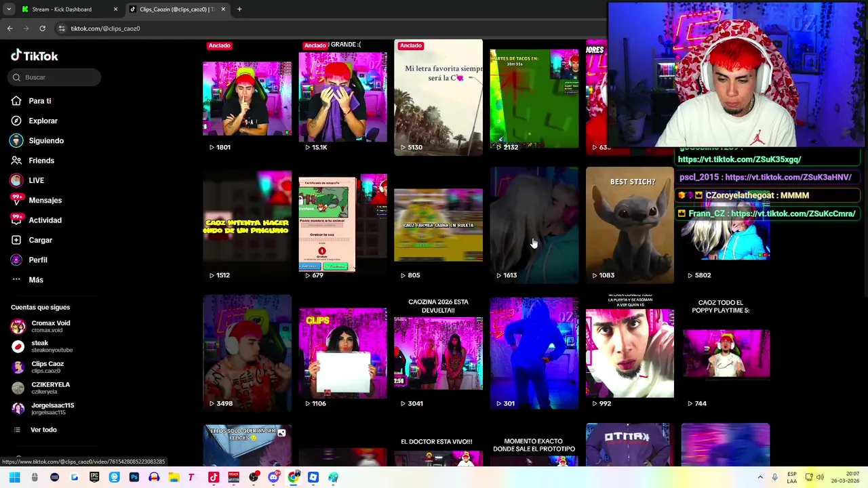The image size is (868, 488).
Task: Open volume control in system tray
Action: [821, 477]
